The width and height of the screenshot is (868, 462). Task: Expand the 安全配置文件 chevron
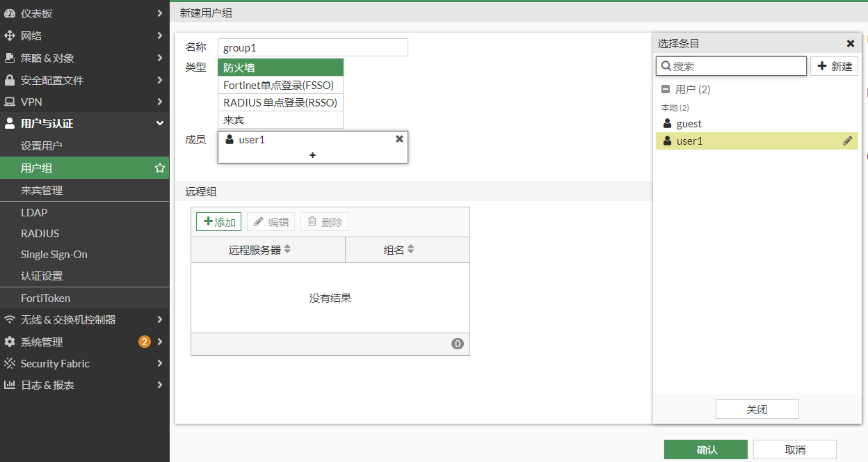pos(160,80)
